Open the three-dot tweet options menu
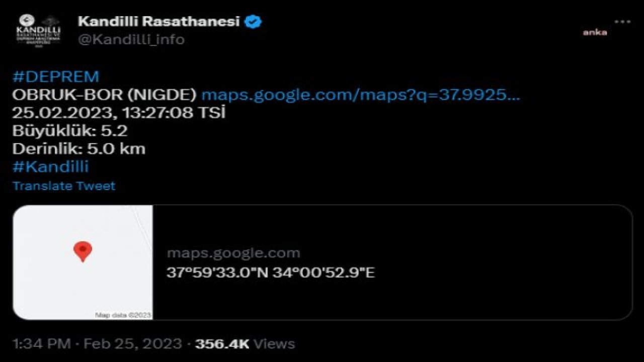644x362 pixels. (622, 22)
